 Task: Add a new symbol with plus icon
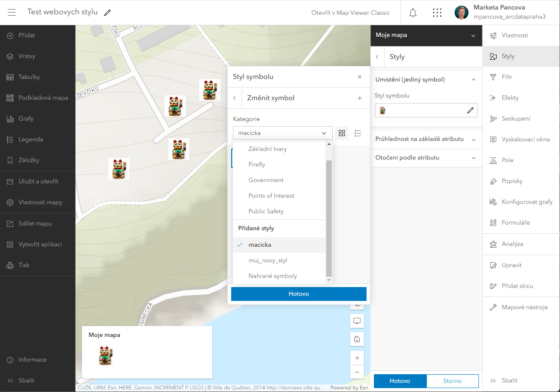tap(360, 98)
